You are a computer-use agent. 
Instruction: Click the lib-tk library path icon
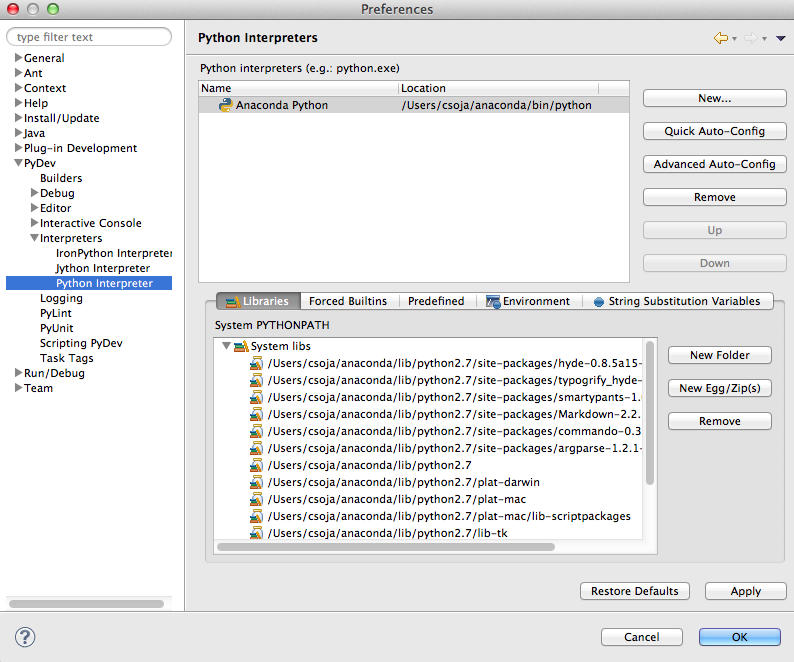click(257, 533)
